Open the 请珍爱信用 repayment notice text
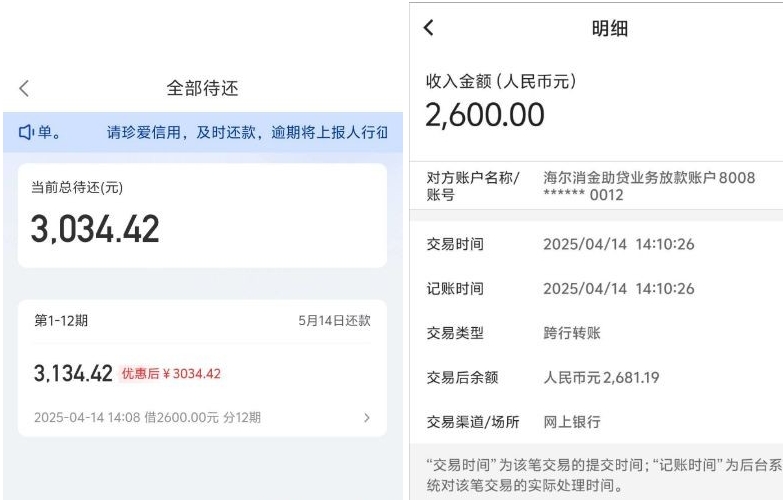 247,133
